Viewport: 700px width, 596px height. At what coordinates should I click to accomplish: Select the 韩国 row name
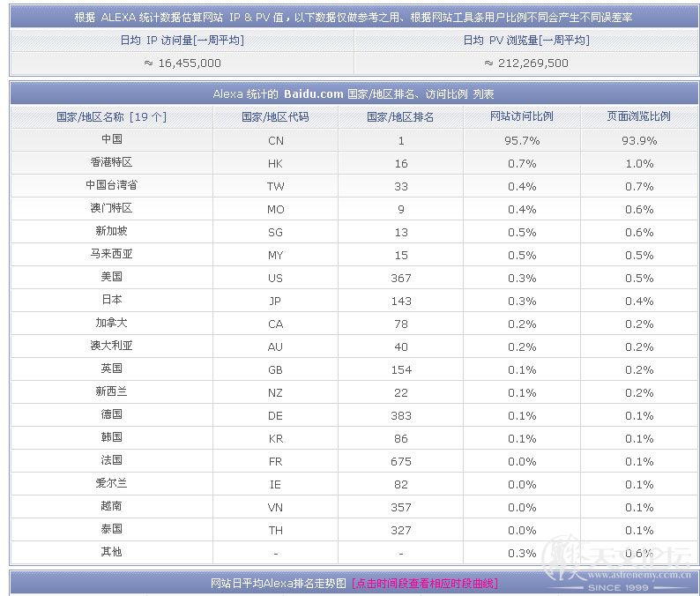112,437
